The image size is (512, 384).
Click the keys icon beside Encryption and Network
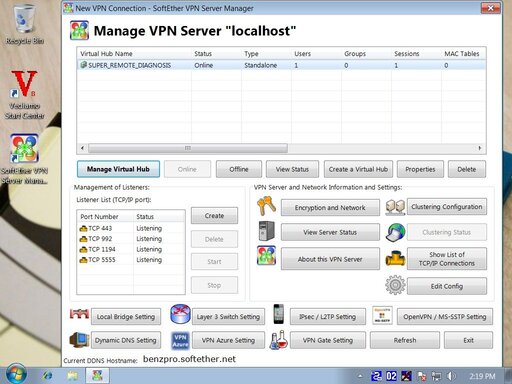[x=266, y=206]
